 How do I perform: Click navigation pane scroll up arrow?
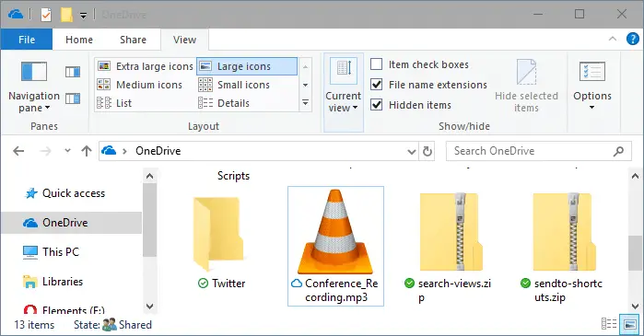click(149, 177)
